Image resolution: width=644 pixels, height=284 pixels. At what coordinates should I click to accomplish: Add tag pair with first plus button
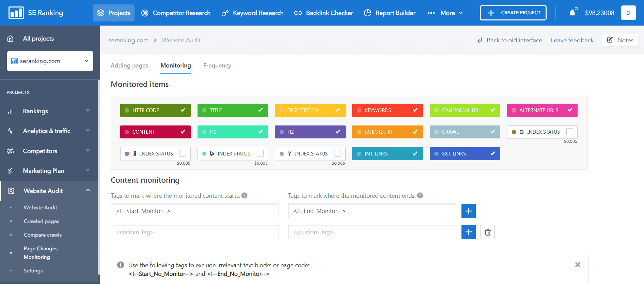tap(469, 211)
